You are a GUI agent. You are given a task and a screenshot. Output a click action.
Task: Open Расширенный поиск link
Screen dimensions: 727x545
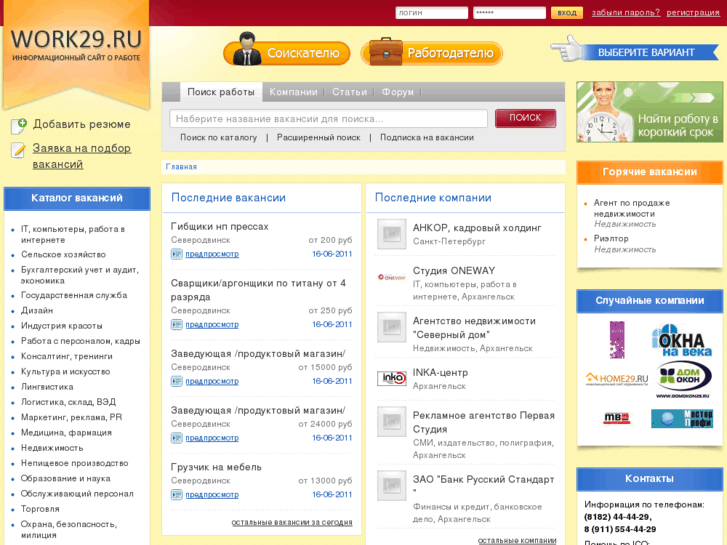pos(319,138)
